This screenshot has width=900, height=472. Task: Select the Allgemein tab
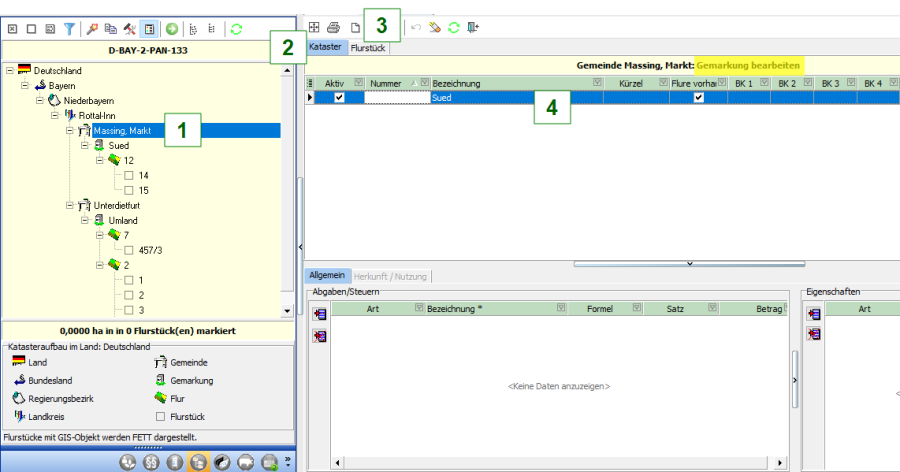[x=326, y=275]
